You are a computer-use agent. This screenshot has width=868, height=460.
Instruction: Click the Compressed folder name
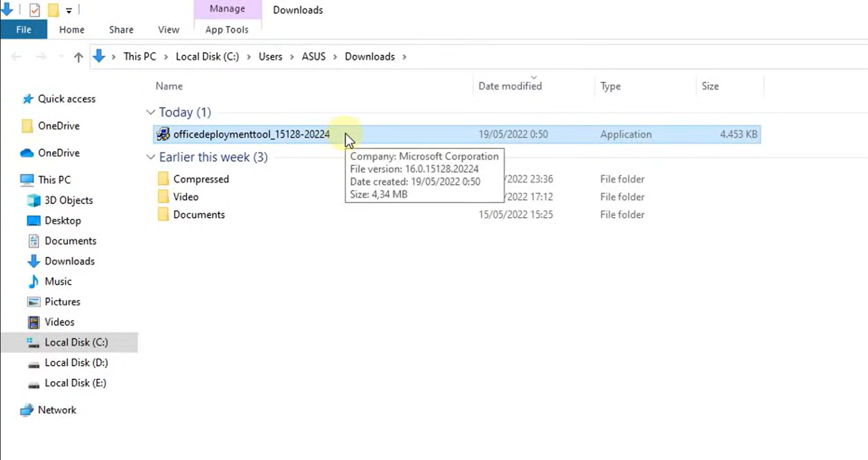coord(201,179)
